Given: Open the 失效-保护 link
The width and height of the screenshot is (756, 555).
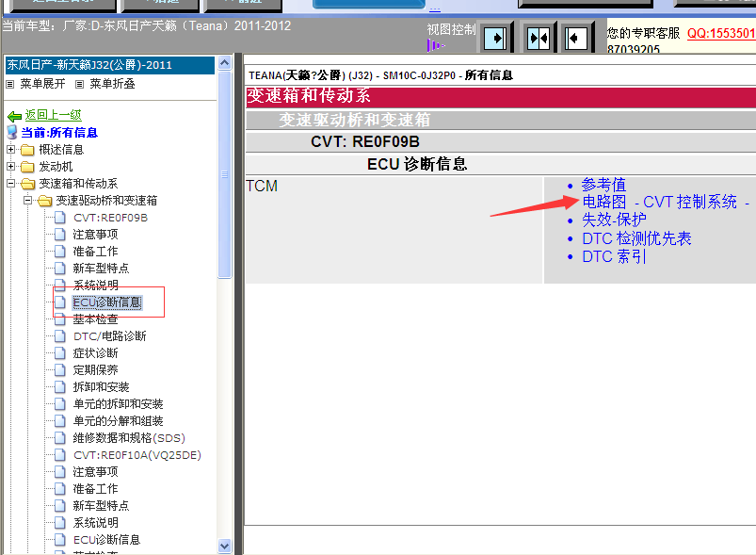Looking at the screenshot, I should pos(614,220).
